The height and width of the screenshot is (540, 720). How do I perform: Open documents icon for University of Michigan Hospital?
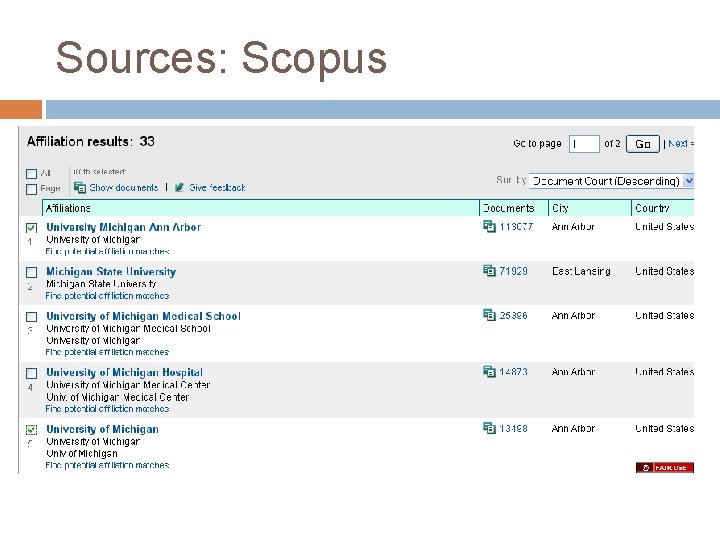point(489,371)
